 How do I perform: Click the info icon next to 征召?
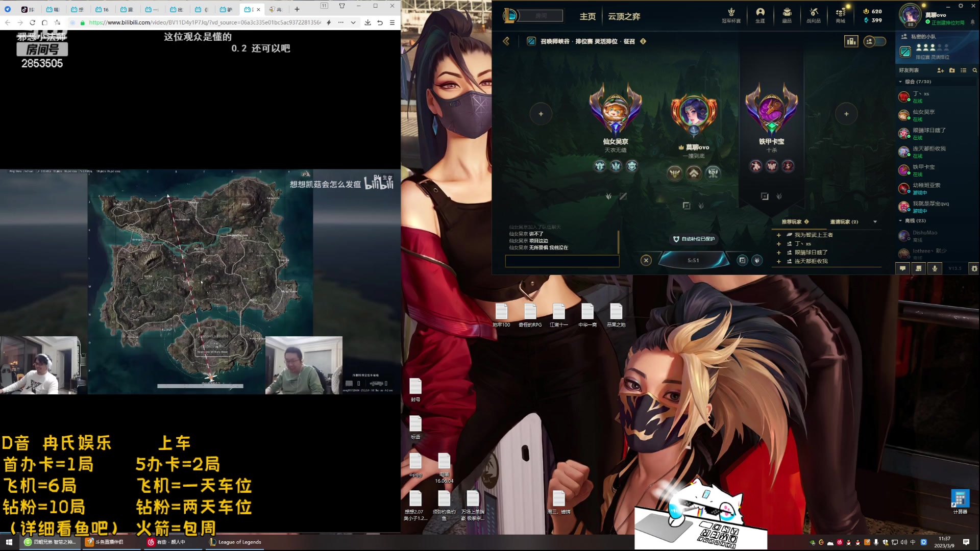643,41
